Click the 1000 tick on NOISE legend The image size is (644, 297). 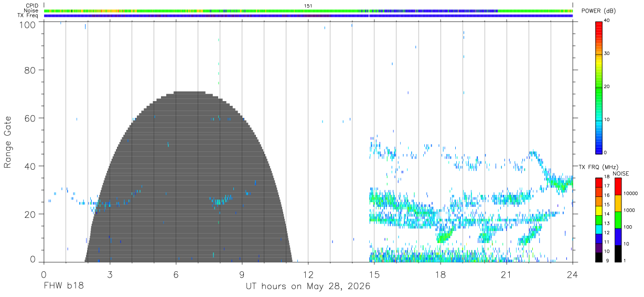point(629,210)
